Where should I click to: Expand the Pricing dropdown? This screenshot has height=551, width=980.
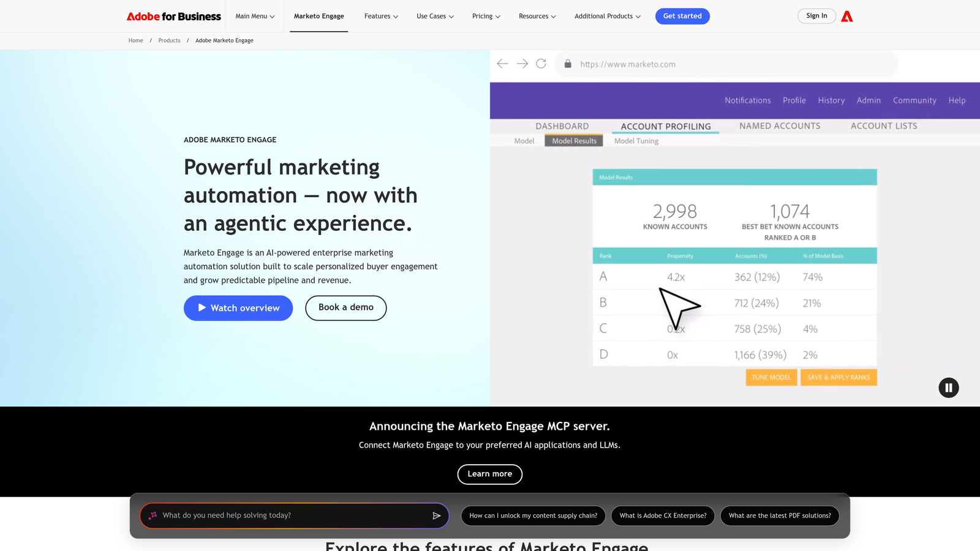(x=486, y=17)
